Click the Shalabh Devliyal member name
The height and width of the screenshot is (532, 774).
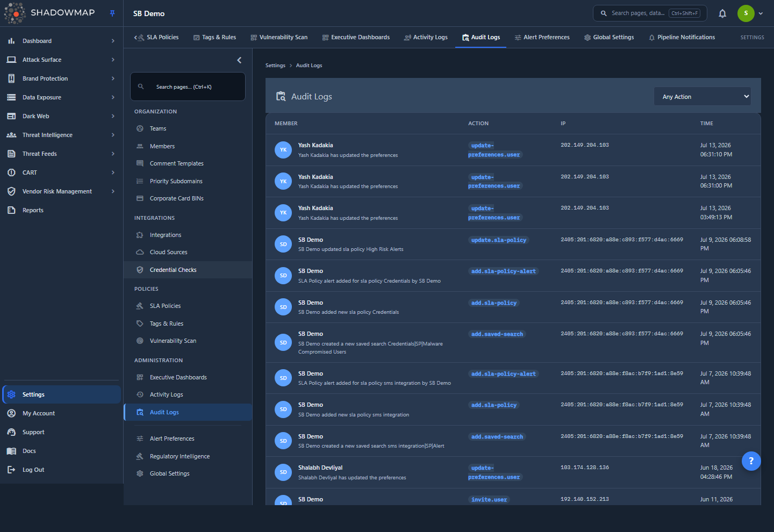click(x=320, y=468)
